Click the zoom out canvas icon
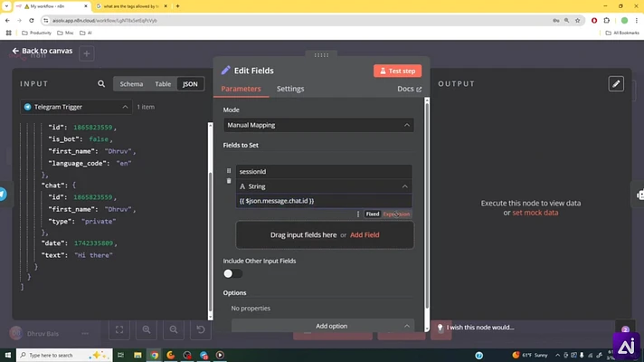The image size is (644, 362). (174, 329)
